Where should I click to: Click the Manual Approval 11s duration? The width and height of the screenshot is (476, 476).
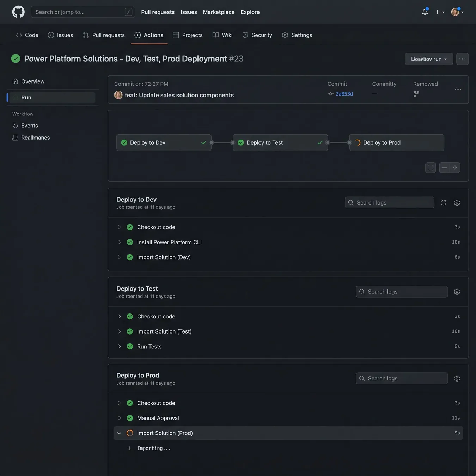click(x=456, y=418)
